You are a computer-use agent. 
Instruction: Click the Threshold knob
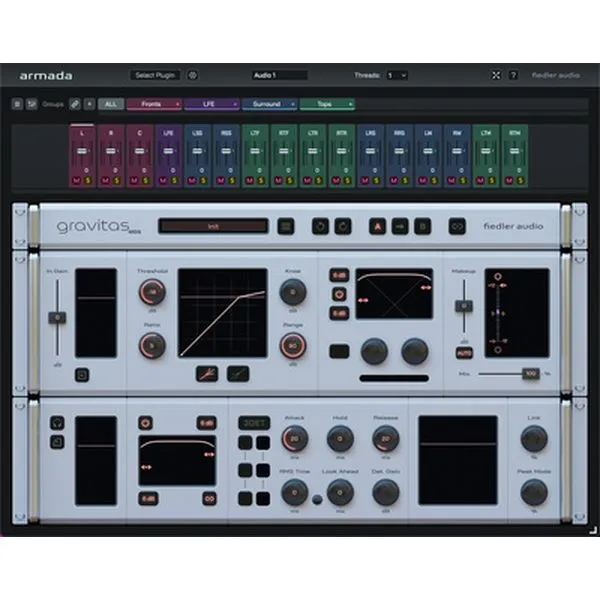point(152,292)
